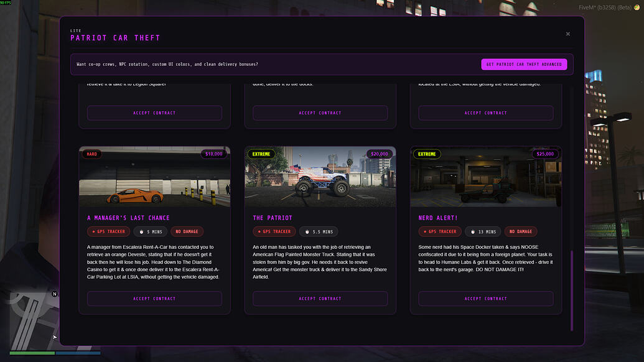Accept contract for the top-row LSIA job
Viewport: 644px width, 362px height.
tap(486, 113)
